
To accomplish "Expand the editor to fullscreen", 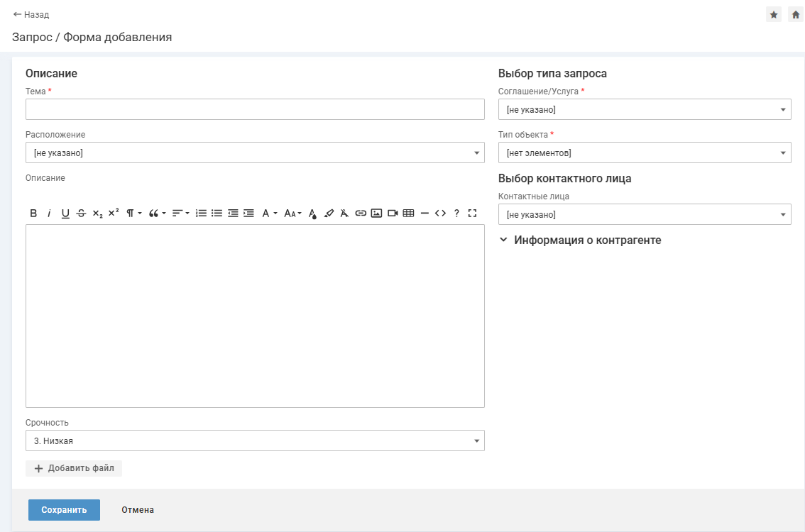I will (x=472, y=213).
